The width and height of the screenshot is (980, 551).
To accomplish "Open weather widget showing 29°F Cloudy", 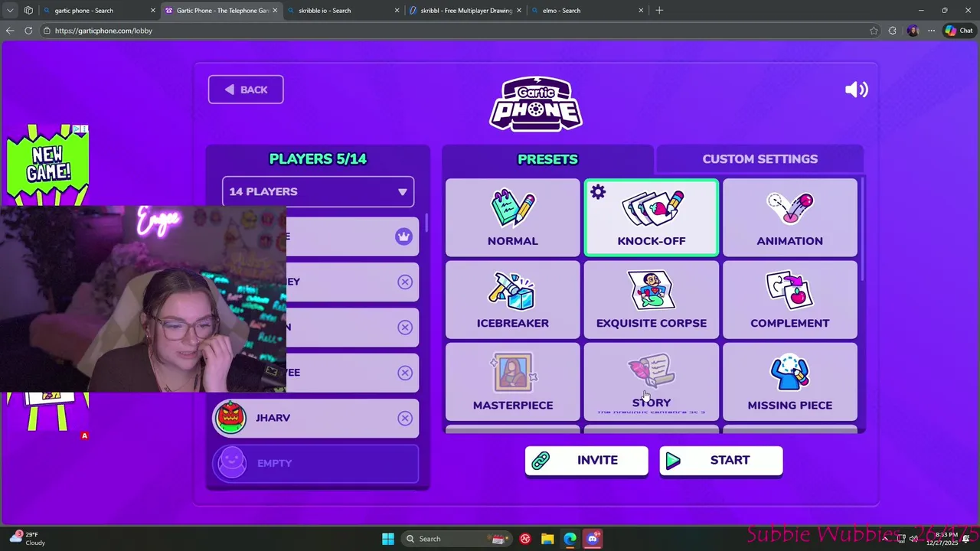I will pyautogui.click(x=28, y=539).
